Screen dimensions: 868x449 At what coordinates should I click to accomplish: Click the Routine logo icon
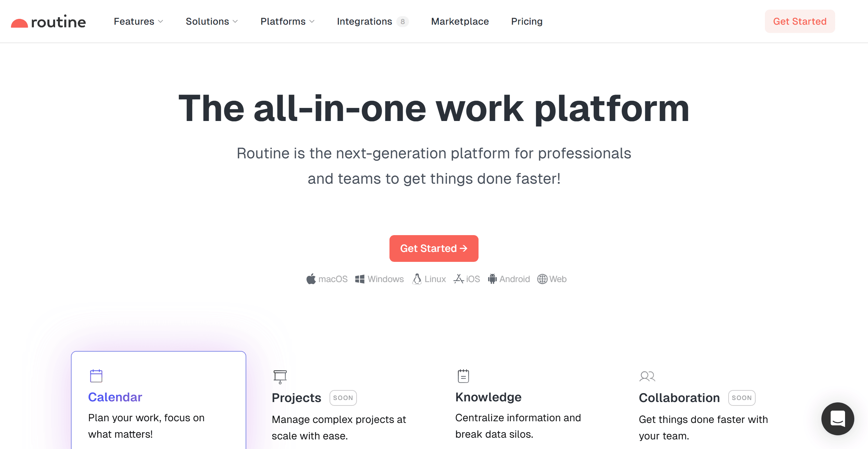pos(20,23)
